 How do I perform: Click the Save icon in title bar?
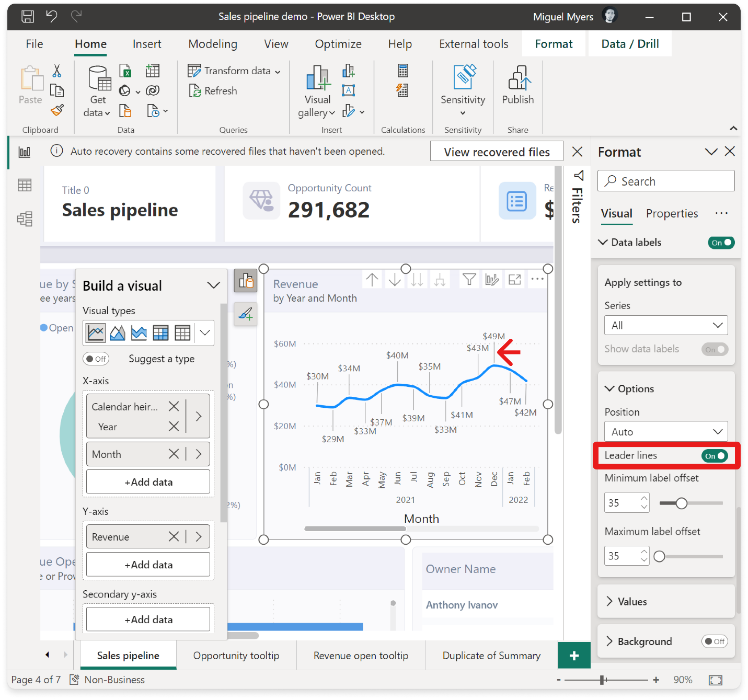pos(28,16)
